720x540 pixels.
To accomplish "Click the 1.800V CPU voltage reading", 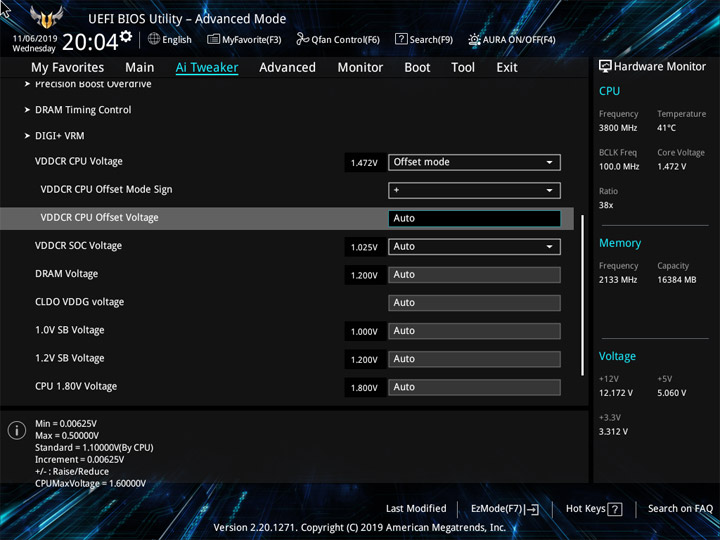I will (x=364, y=388).
